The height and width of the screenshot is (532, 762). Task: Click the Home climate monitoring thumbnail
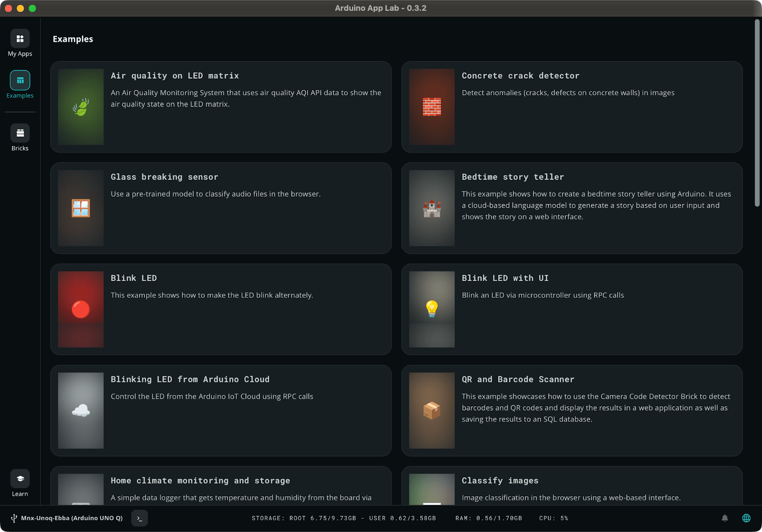click(x=80, y=491)
